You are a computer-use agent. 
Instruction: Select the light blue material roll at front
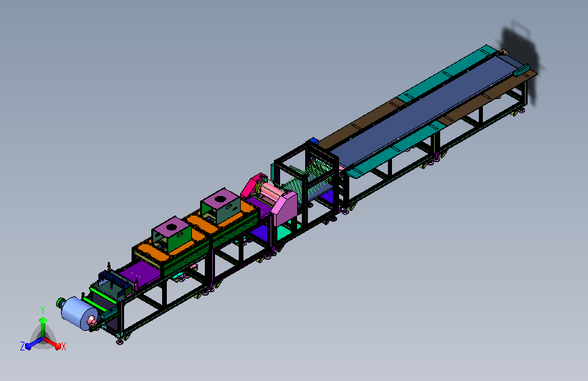[x=79, y=313]
